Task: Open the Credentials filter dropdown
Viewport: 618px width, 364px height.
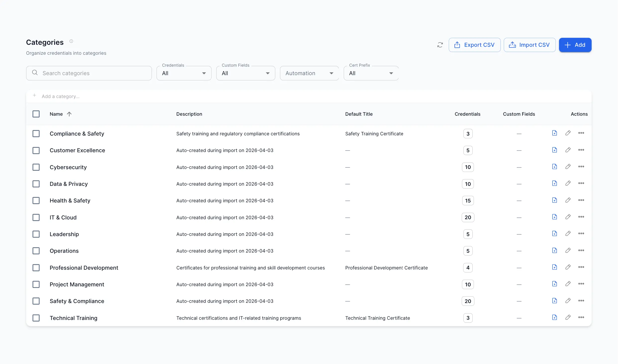Action: pyautogui.click(x=184, y=73)
